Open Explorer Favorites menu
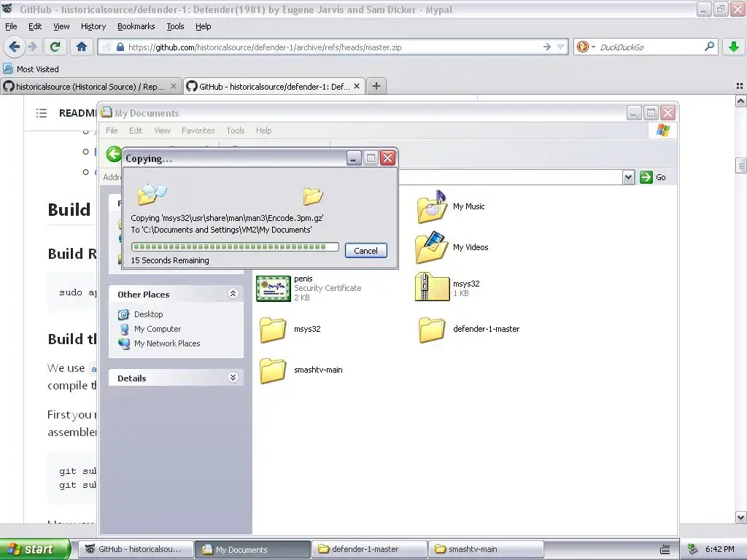747x560 pixels. 198,131
